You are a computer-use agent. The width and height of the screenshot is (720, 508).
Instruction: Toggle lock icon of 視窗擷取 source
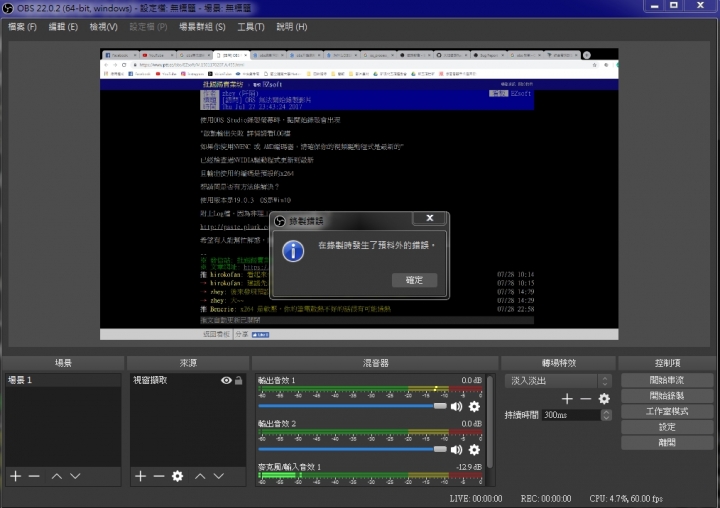(x=239, y=380)
